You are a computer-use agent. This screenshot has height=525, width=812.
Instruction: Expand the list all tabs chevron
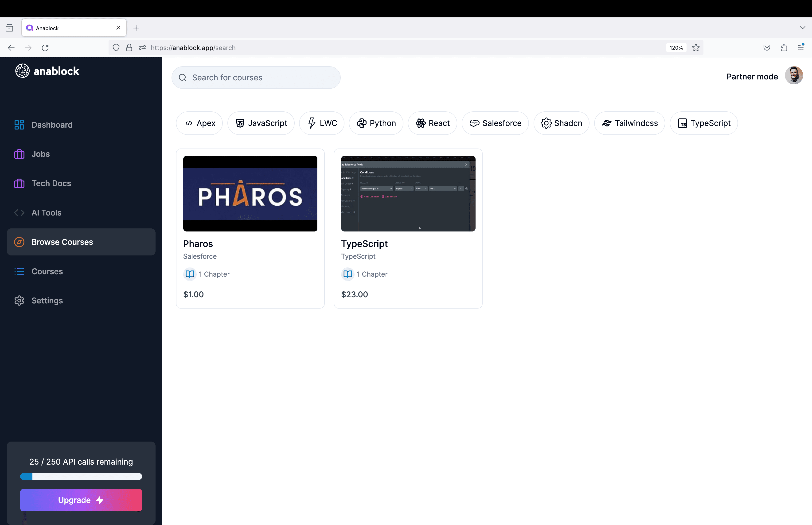(x=802, y=28)
